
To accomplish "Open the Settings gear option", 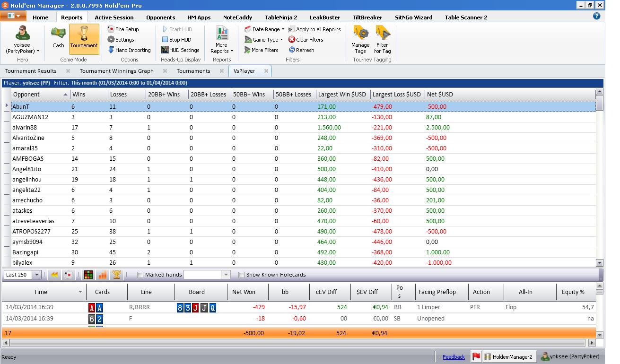I will (x=121, y=40).
